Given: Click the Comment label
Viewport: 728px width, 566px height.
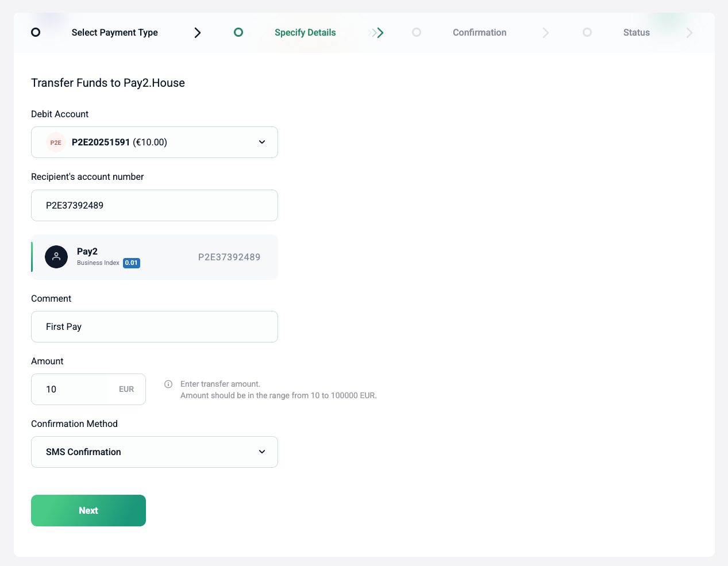Looking at the screenshot, I should click(51, 299).
